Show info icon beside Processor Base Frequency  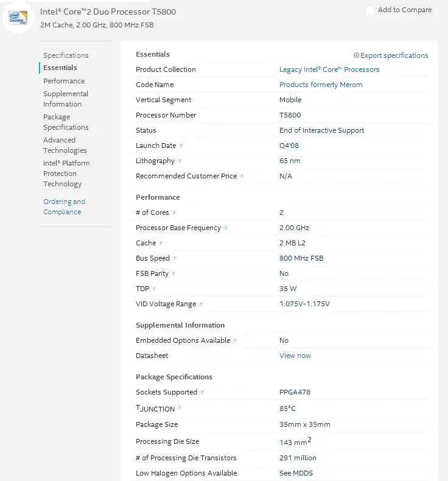226,228
